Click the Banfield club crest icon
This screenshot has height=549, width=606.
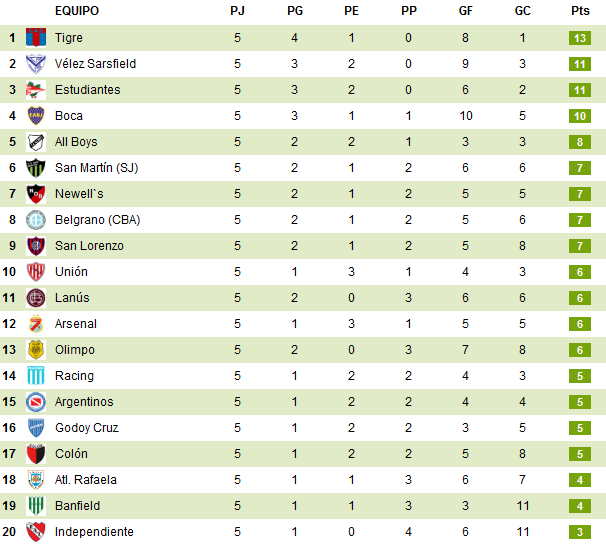click(36, 506)
